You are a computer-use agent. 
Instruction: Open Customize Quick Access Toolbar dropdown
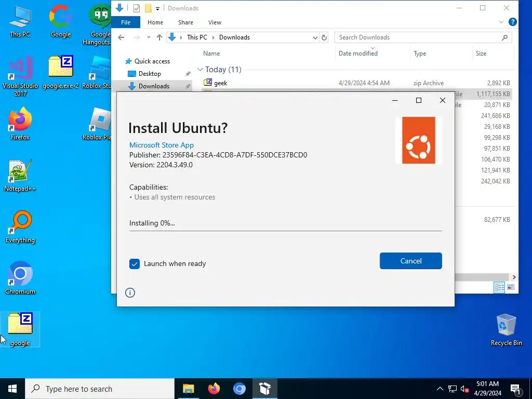[x=157, y=8]
